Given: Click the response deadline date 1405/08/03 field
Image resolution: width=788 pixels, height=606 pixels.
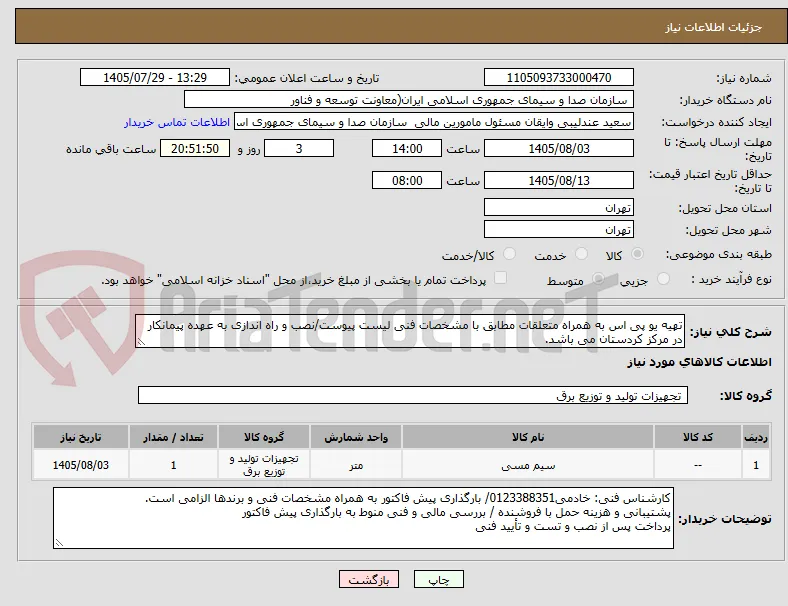Looking at the screenshot, I should pyautogui.click(x=559, y=148).
